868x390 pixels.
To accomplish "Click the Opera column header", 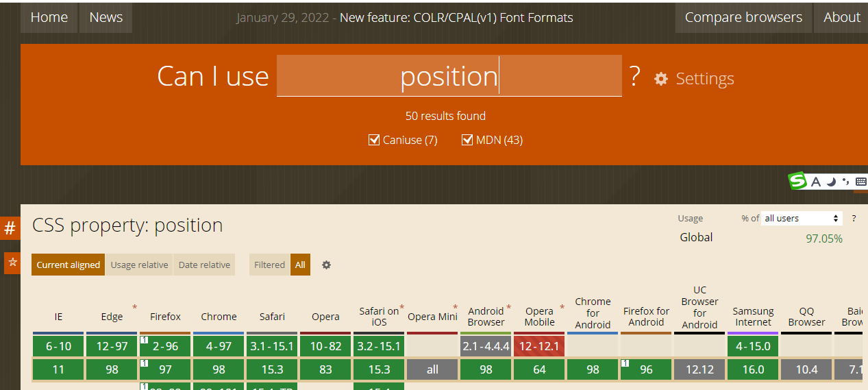I will click(x=325, y=317).
